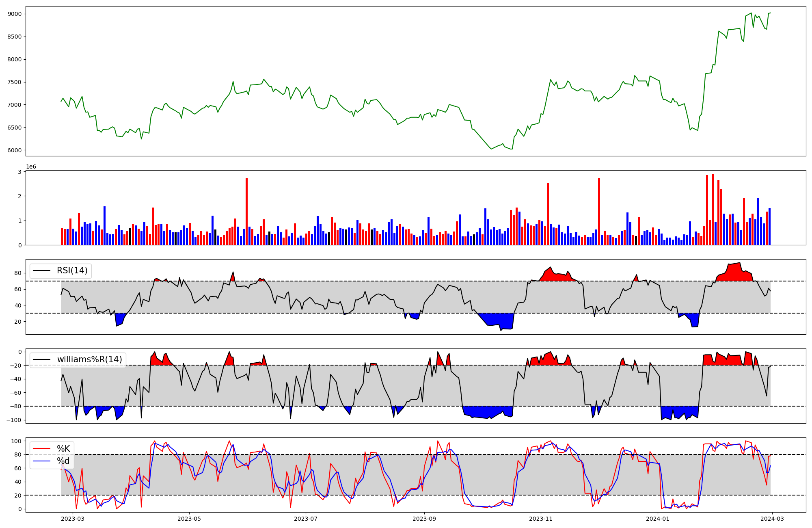Image resolution: width=812 pixels, height=528 pixels.
Task: Click the williams%R(14) legend label
Action: coord(89,359)
